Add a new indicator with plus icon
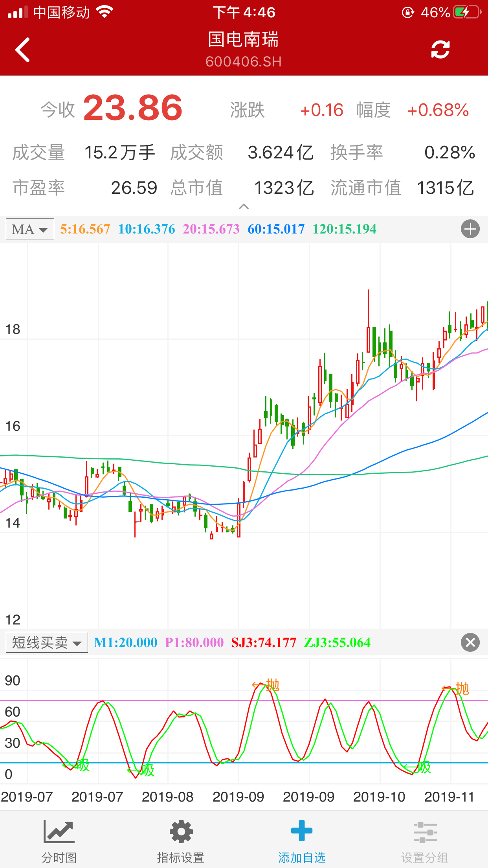 (x=470, y=229)
